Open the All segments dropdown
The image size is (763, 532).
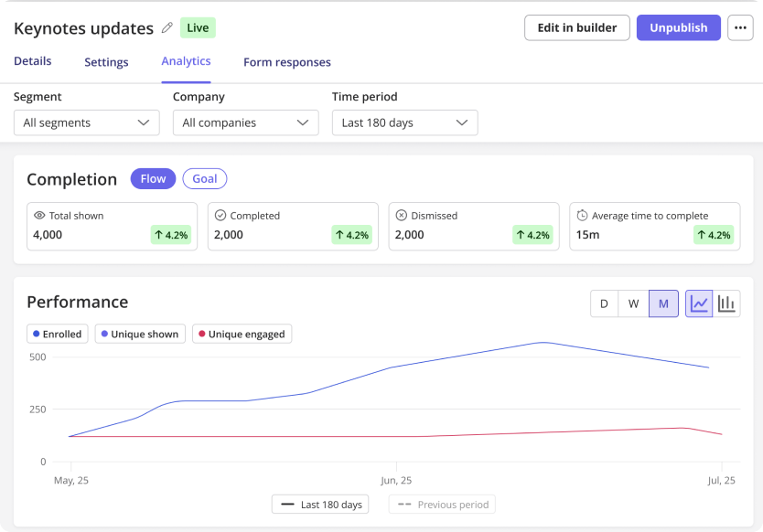[x=87, y=122]
